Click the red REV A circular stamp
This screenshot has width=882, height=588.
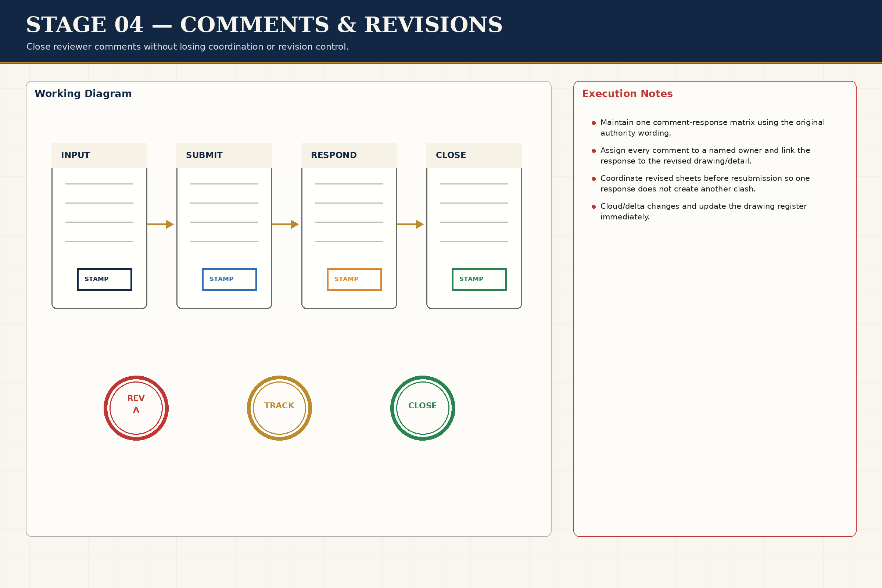point(136,408)
